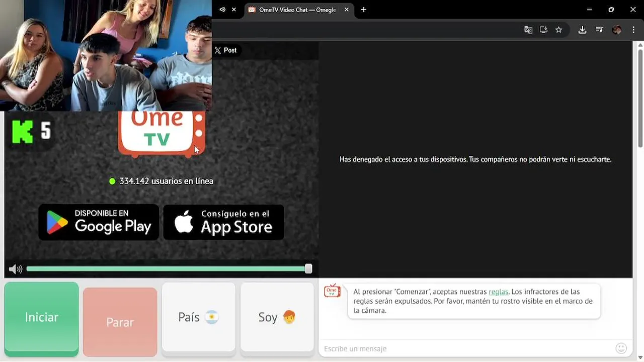Bookmark this page with the star icon
This screenshot has height=362, width=644.
[558, 30]
